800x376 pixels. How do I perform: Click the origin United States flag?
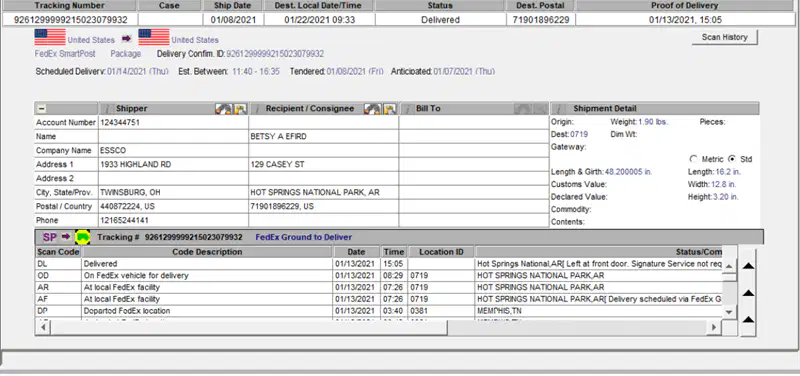point(50,37)
